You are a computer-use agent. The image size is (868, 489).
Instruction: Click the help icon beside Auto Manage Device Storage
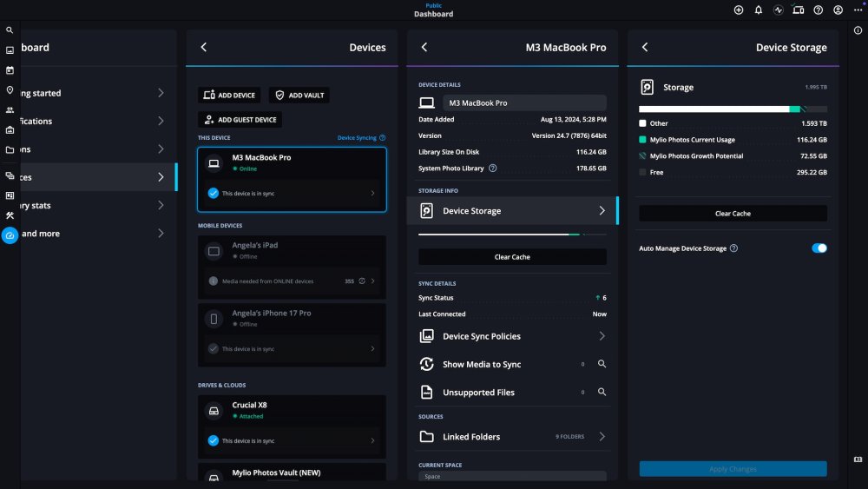tap(733, 248)
